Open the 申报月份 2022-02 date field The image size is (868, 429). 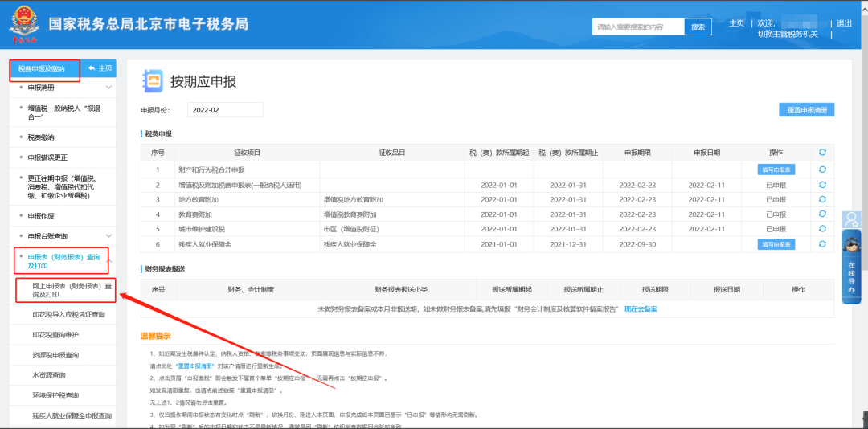pos(225,110)
